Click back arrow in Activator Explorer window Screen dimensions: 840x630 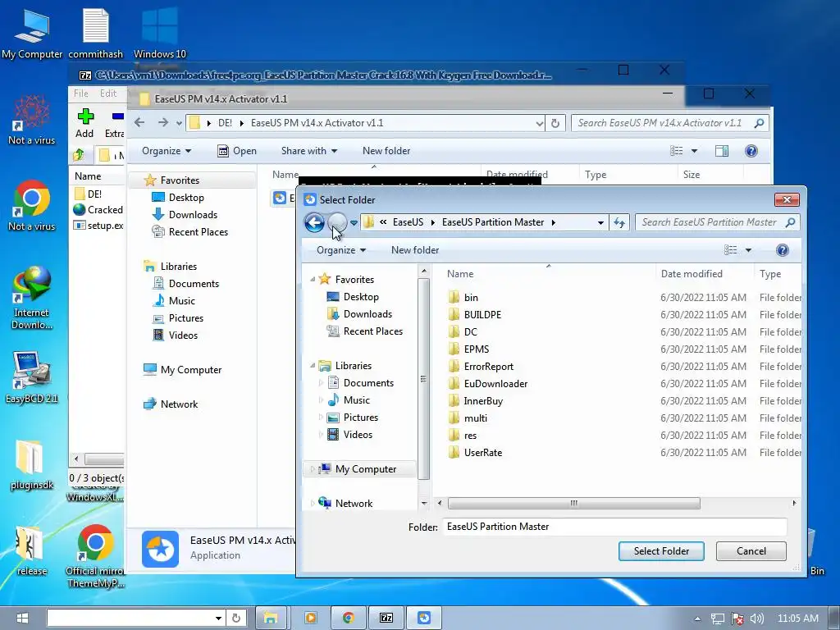click(139, 123)
